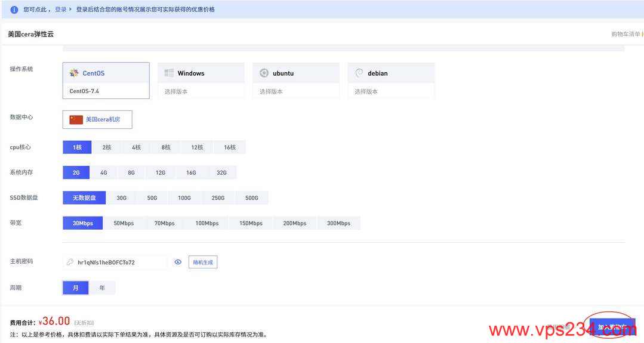Select 1核 CPU option

77,147
